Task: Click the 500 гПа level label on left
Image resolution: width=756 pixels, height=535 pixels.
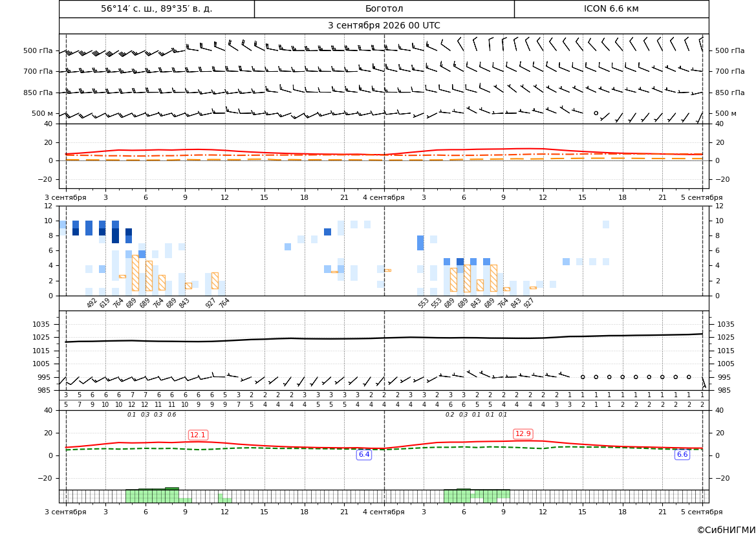Action: click(38, 50)
